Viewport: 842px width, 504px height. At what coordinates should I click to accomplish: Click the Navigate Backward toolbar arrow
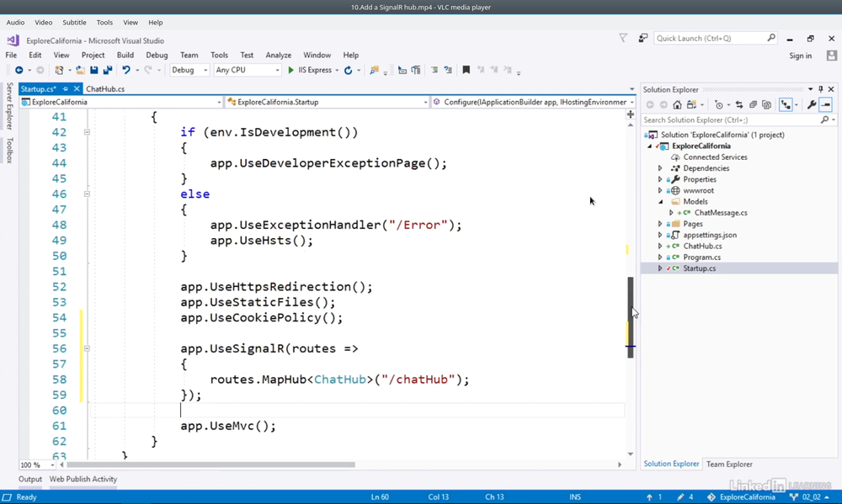coord(19,71)
